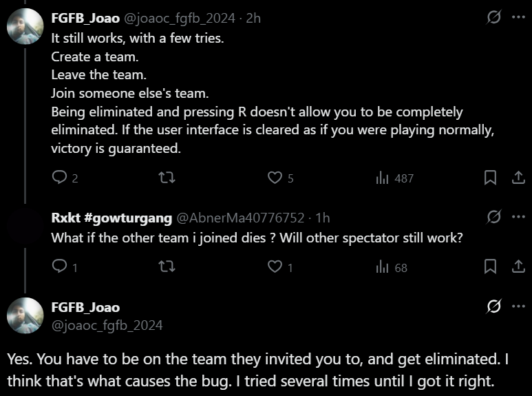Reply to Rxkt #gowturgang's post
The height and width of the screenshot is (396, 532).
(61, 267)
